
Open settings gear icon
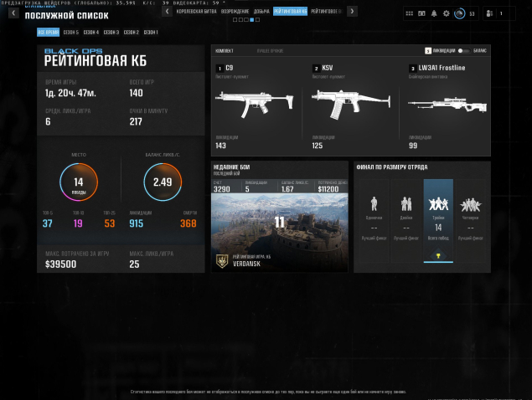447,13
